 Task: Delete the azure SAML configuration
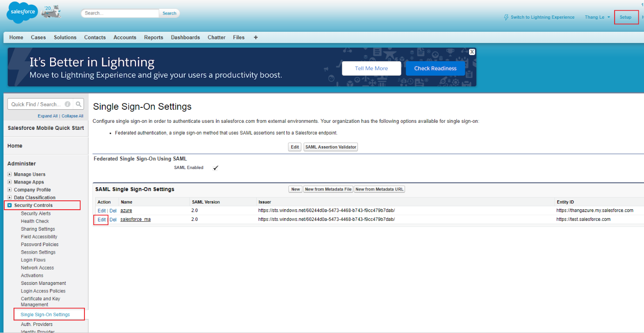[x=113, y=211]
